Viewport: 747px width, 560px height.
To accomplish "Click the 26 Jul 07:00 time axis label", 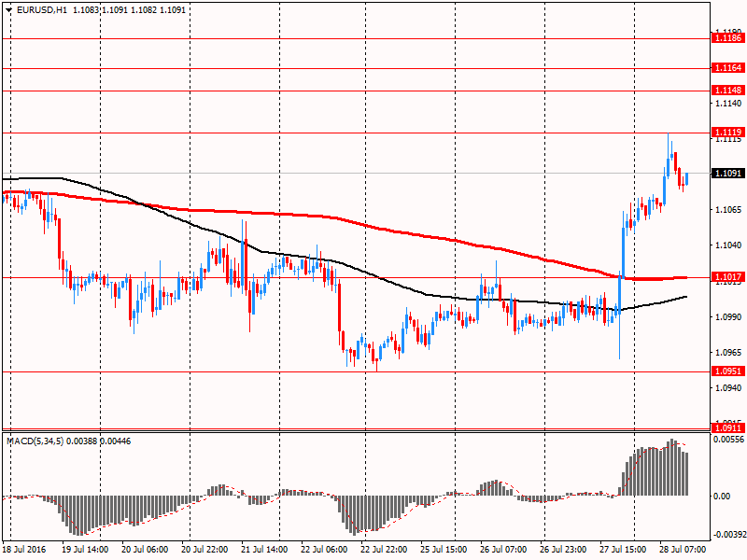I will [x=503, y=550].
